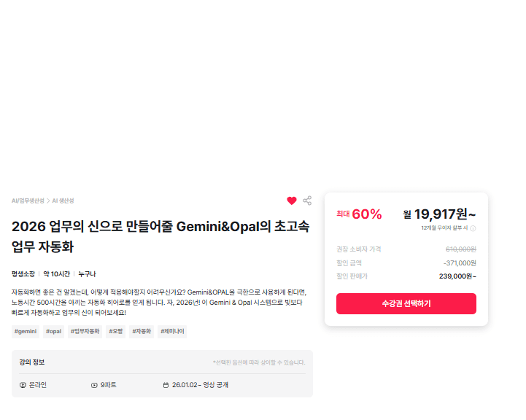The width and height of the screenshot is (526, 420).
Task: Click the #오팔 tag chip
Action: coord(116,332)
